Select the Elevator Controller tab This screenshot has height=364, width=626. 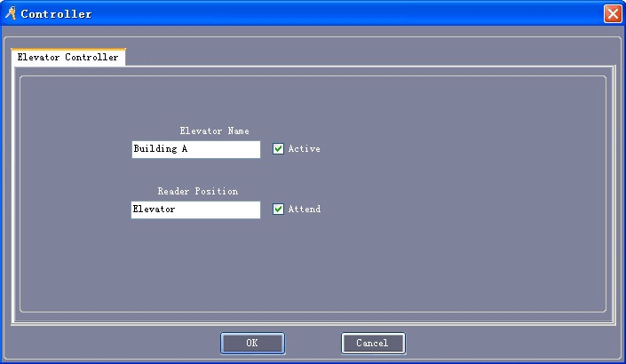(67, 58)
